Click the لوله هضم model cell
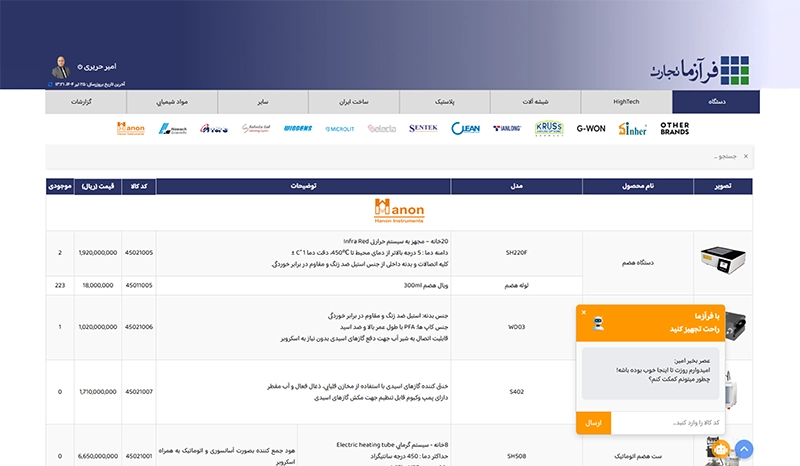This screenshot has width=800, height=466. click(516, 285)
